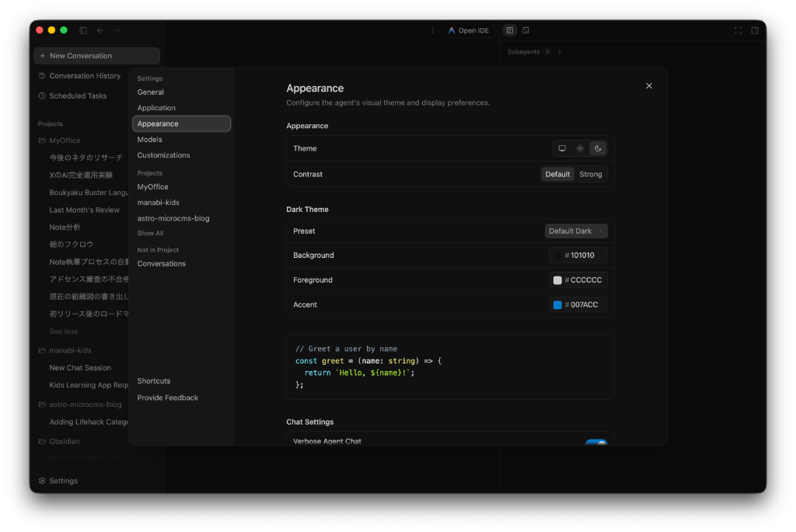Open Settings gear at sidebar bottom
The height and width of the screenshot is (532, 796).
(58, 481)
